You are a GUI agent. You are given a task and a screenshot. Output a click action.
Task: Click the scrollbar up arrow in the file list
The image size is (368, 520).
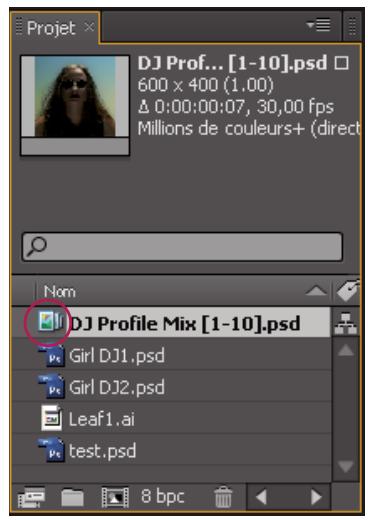(x=346, y=350)
